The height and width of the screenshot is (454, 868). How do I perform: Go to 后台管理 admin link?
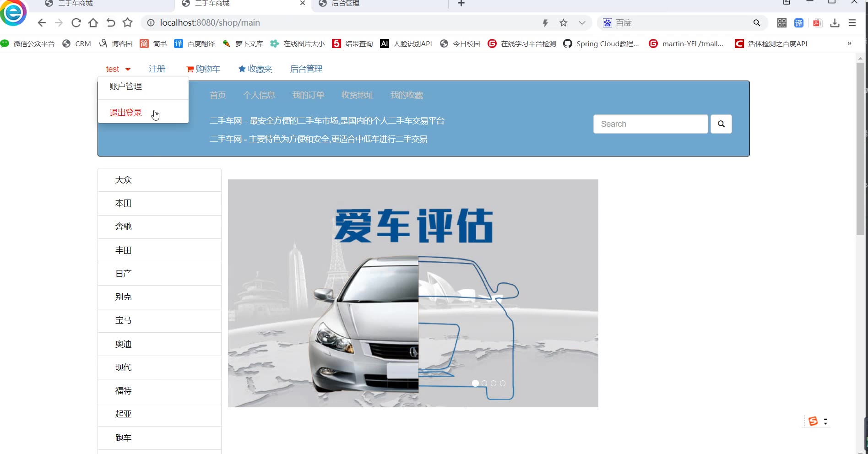306,69
